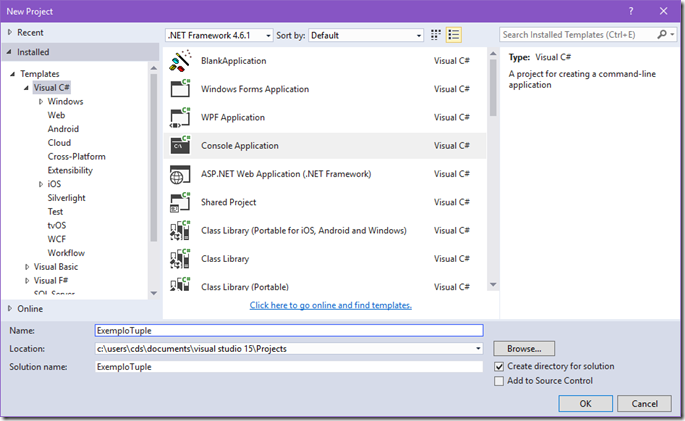Select the WPF Application row text
The width and height of the screenshot is (685, 421).
[x=233, y=117]
